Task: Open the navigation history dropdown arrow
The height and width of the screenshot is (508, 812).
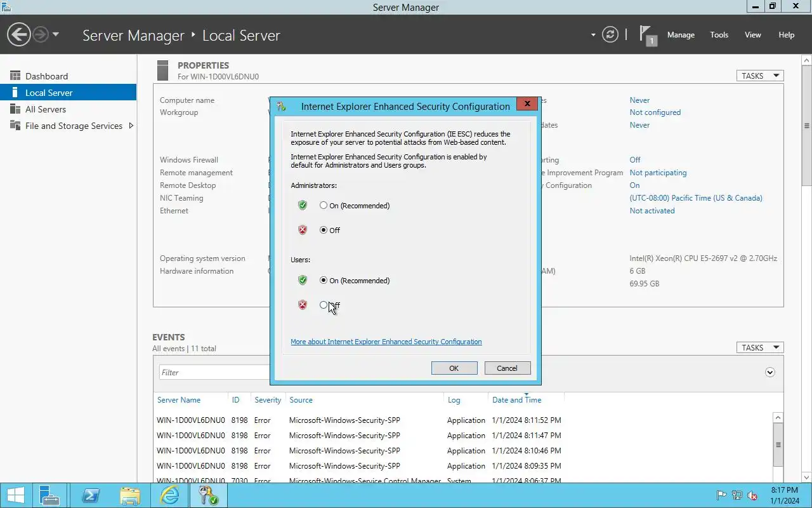Action: tap(56, 34)
